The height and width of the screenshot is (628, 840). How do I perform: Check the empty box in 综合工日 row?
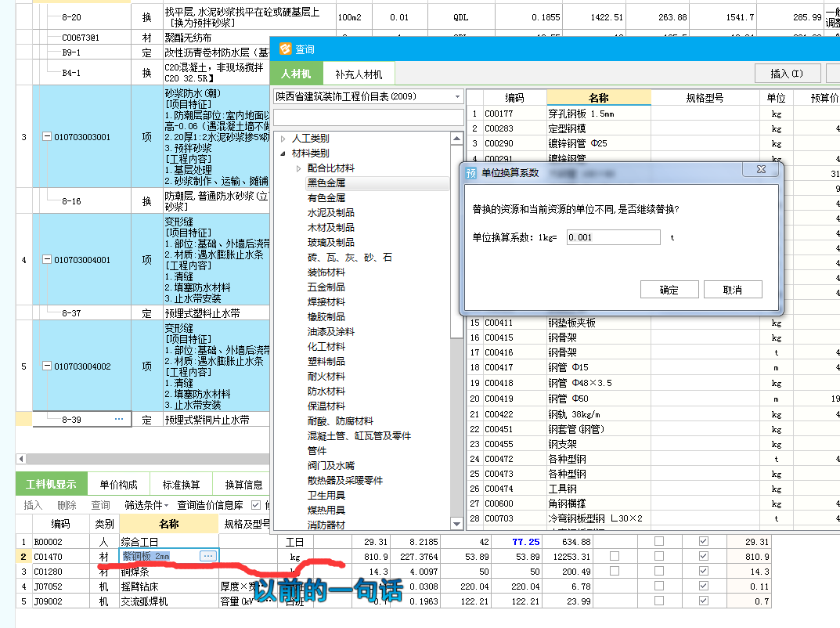659,541
